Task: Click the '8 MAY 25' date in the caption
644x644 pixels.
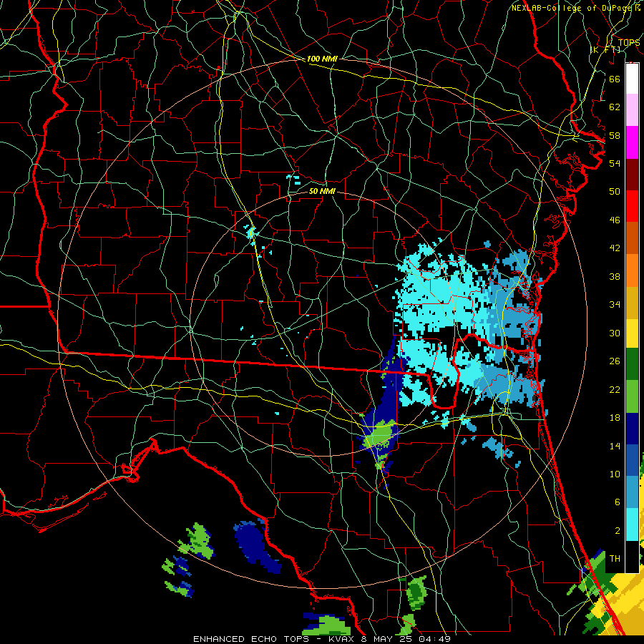Action: (387, 639)
